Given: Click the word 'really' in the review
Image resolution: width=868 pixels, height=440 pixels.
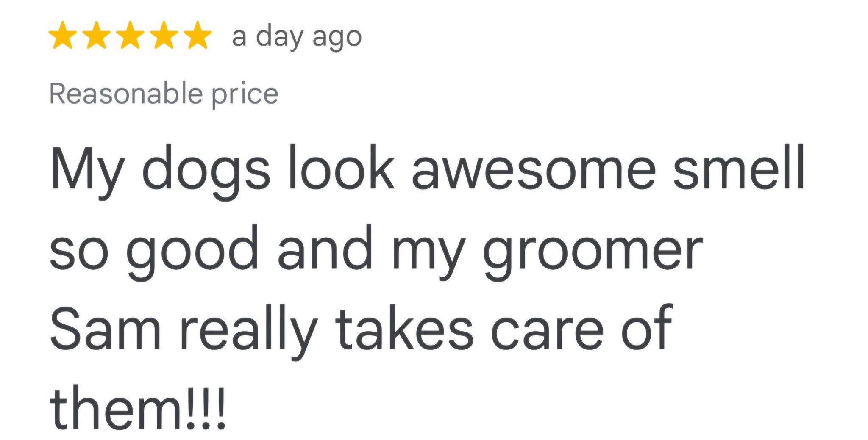Looking at the screenshot, I should click(x=249, y=330).
